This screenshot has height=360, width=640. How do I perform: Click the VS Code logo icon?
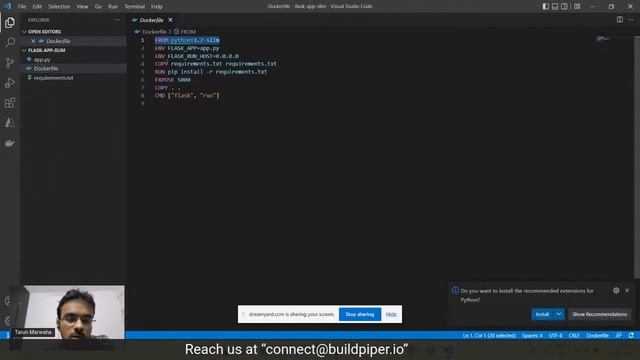pyautogui.click(x=7, y=6)
